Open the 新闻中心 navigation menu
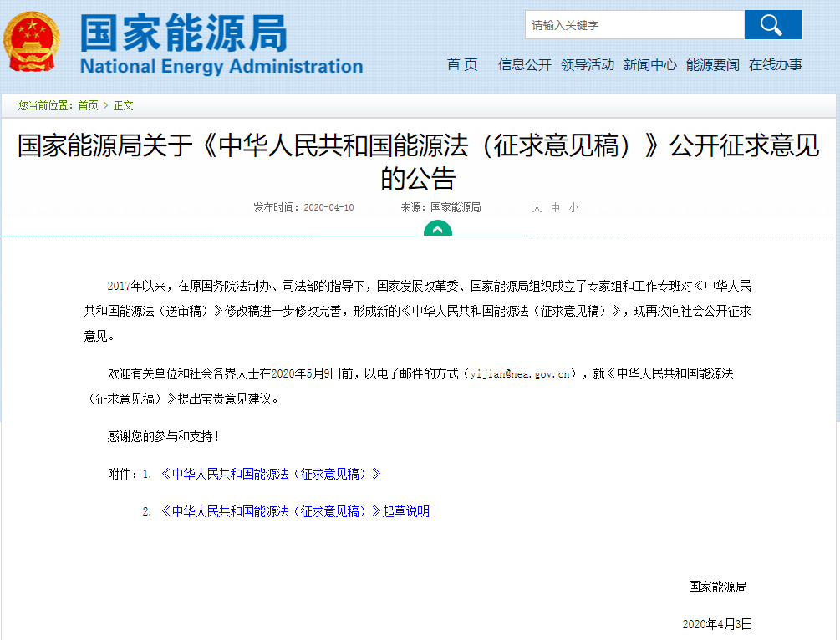 pyautogui.click(x=649, y=65)
